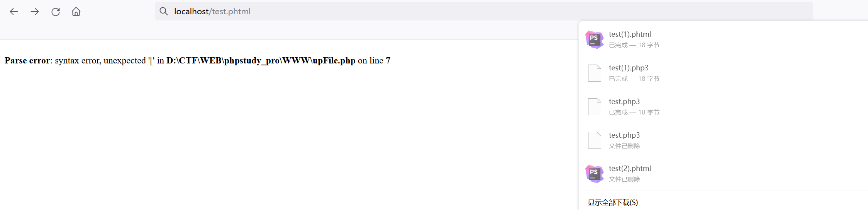Image resolution: width=868 pixels, height=210 pixels.
Task: Click the PhpStorm icon for test(1).phtml
Action: click(x=595, y=39)
